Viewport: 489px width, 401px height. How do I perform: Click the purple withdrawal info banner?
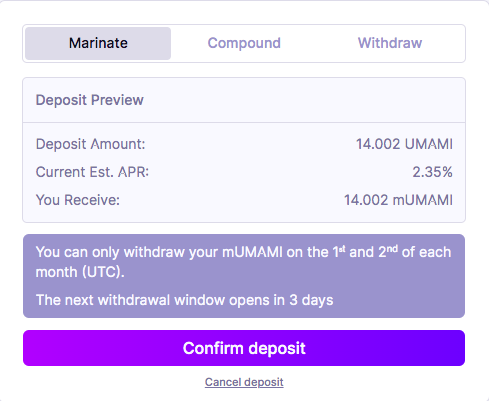(244, 276)
